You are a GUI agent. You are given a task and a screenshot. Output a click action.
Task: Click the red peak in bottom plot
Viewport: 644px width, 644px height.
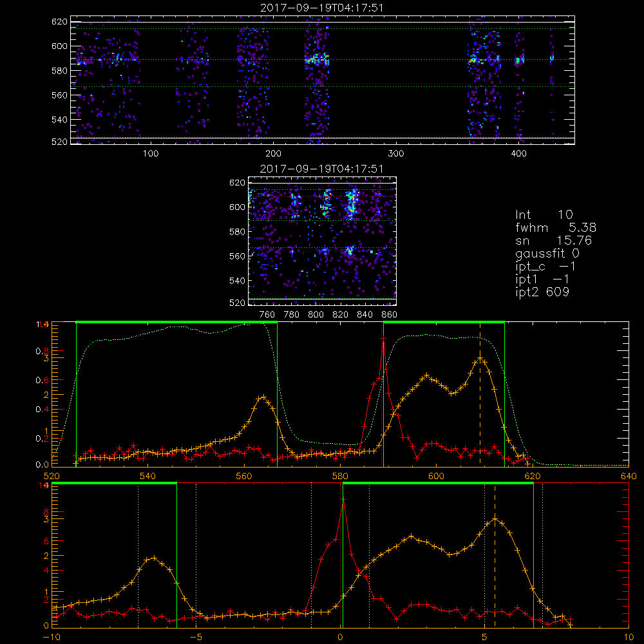(343, 500)
